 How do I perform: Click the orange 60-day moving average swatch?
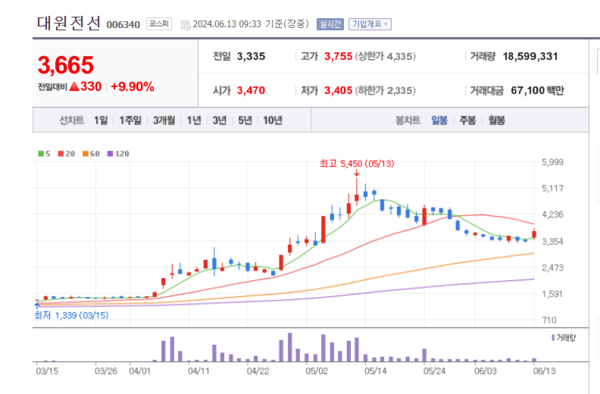point(85,154)
